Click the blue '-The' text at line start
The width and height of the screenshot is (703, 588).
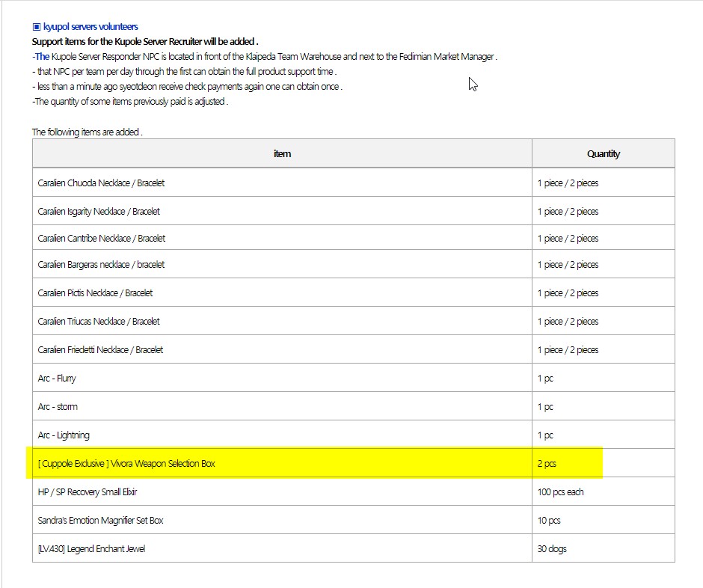tap(41, 56)
